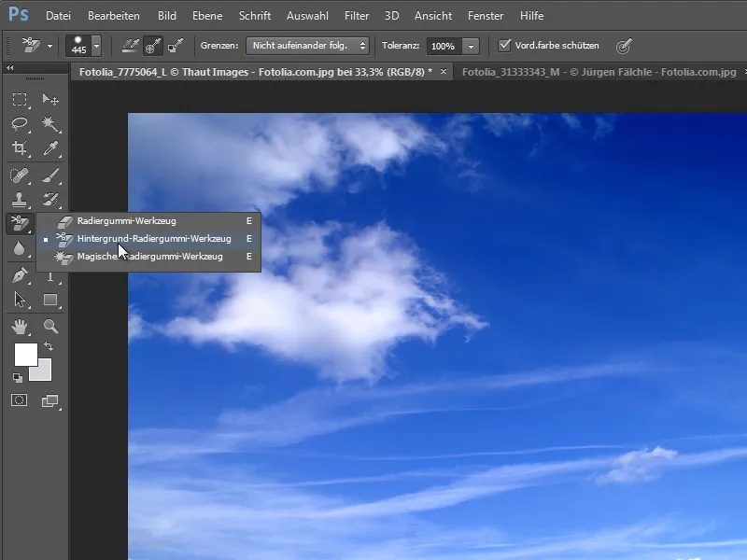Open the Bild menu

pyautogui.click(x=167, y=16)
